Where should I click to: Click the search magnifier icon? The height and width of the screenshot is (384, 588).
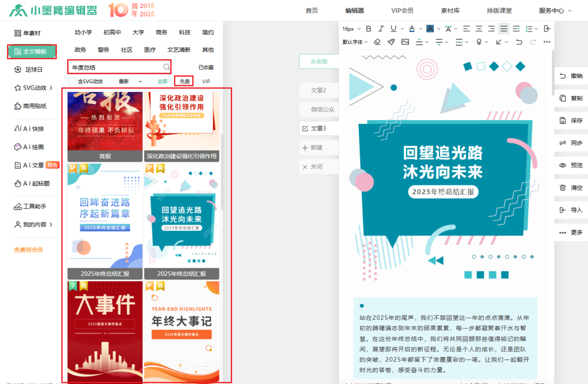click(x=167, y=67)
